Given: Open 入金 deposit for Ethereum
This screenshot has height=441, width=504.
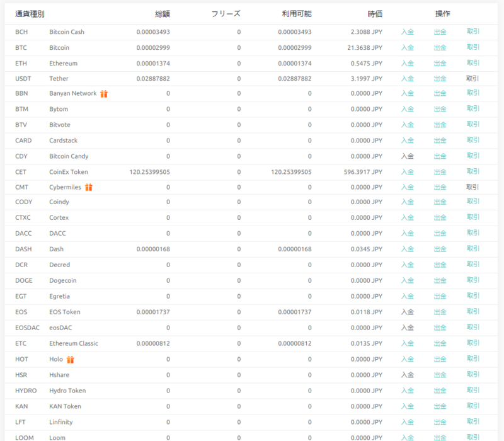Looking at the screenshot, I should click(x=407, y=64).
